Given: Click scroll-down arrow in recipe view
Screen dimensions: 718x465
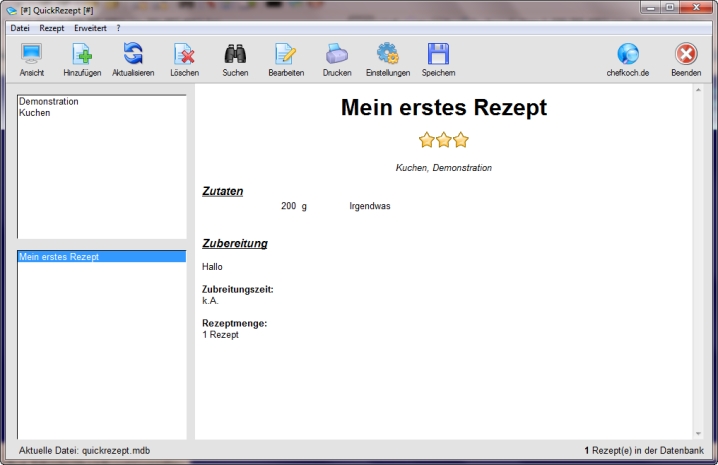Looking at the screenshot, I should click(x=697, y=433).
